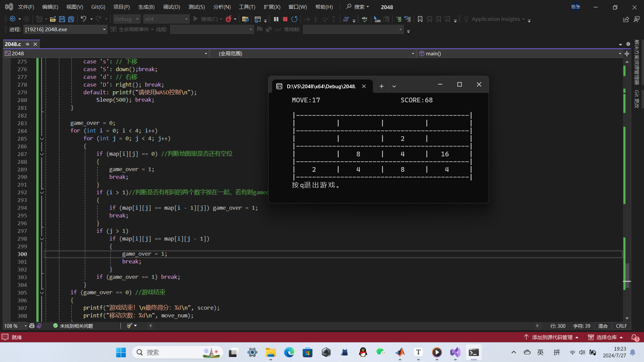644x362 pixels.
Task: Close the console tab D:\VS\2048
Action: click(364, 86)
